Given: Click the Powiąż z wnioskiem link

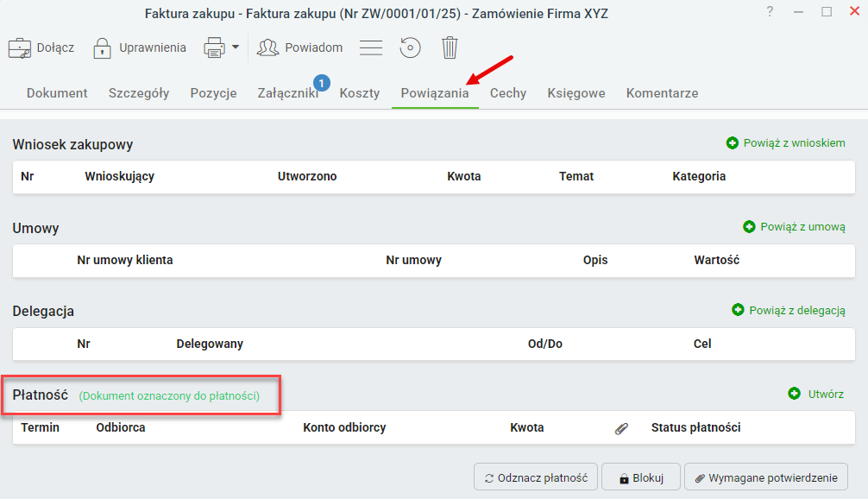Looking at the screenshot, I should click(786, 143).
